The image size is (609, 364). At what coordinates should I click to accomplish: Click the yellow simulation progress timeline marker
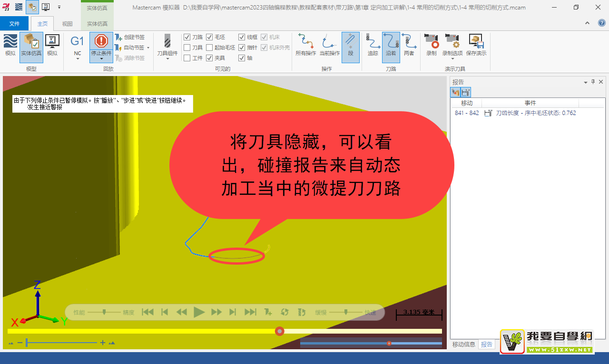point(280,331)
